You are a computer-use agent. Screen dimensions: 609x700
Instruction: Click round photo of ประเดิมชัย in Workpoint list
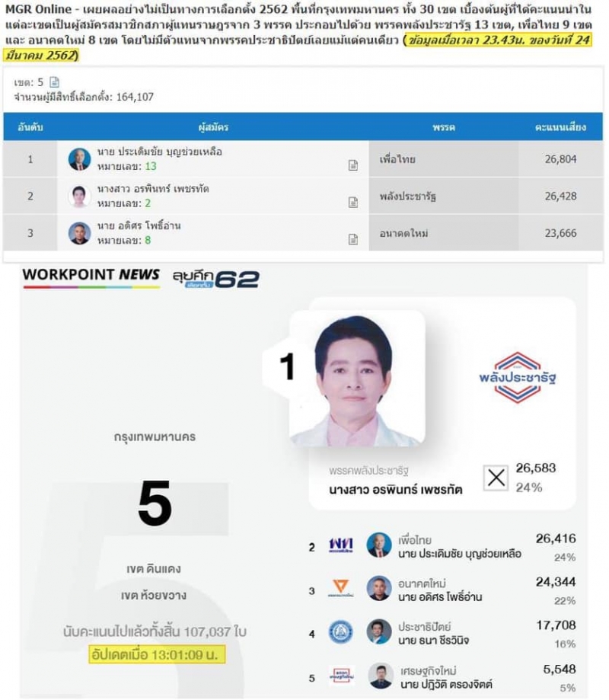379,545
